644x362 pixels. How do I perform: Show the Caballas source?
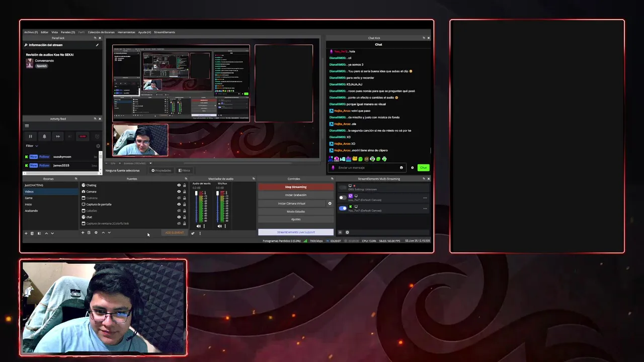(179, 211)
